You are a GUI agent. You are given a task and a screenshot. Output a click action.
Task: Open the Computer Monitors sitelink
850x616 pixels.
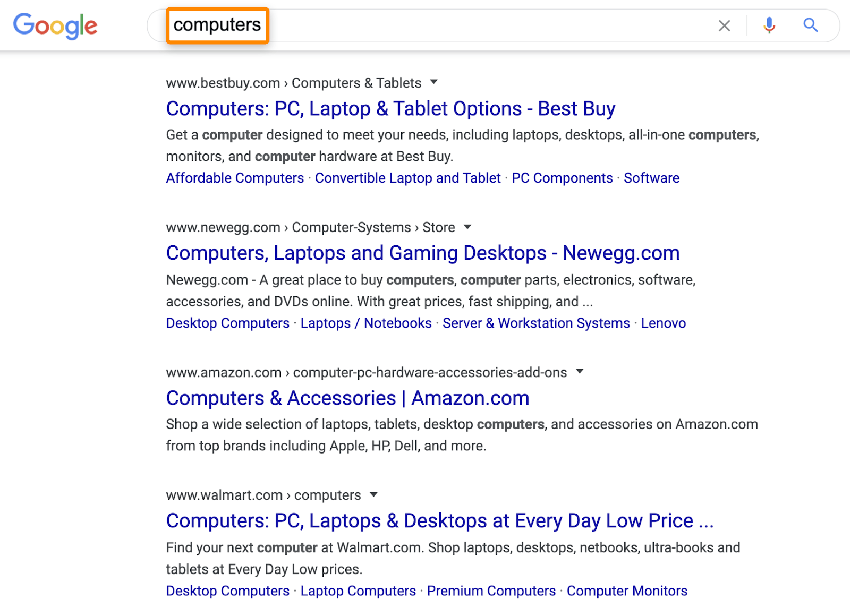[627, 591]
